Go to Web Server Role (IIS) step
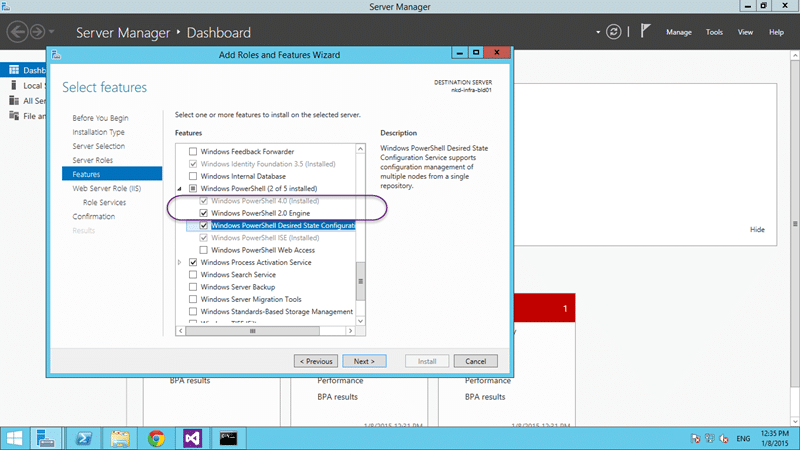 106,188
